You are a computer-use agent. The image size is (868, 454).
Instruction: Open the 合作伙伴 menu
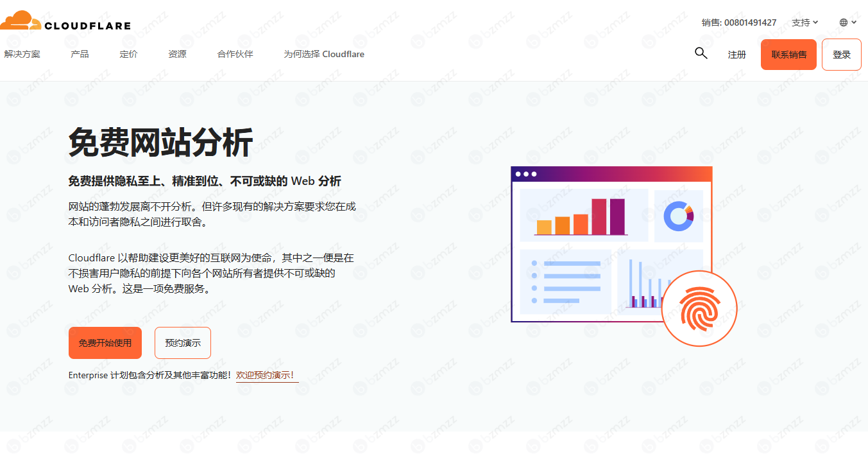click(235, 54)
